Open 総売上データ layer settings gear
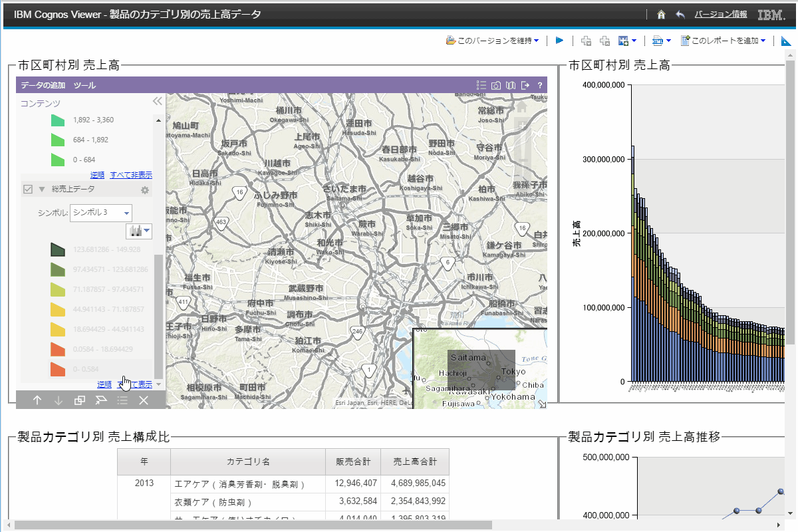This screenshot has height=532, width=798. pos(145,190)
